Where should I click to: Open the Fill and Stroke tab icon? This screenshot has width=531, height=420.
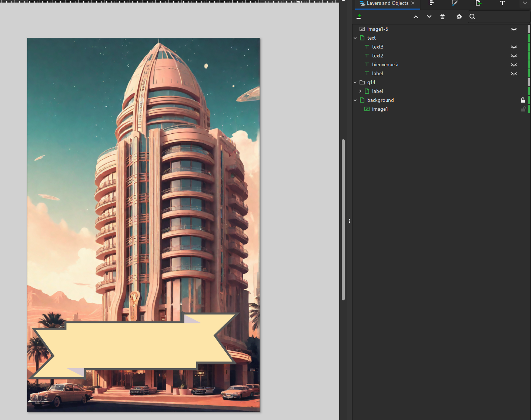pyautogui.click(x=455, y=3)
